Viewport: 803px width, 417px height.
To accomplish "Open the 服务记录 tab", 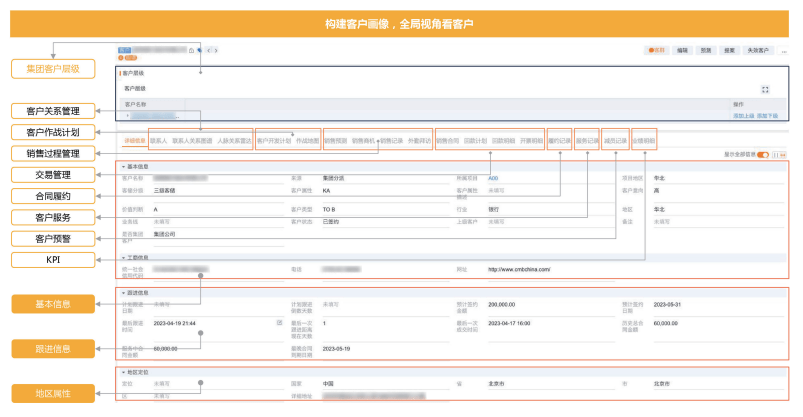I will click(588, 142).
